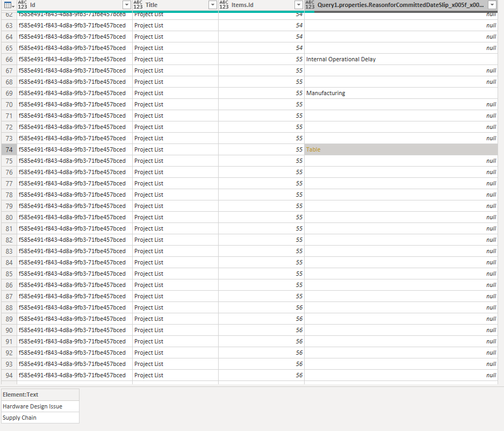Select row number 74
The image size is (504, 431).
click(x=9, y=149)
